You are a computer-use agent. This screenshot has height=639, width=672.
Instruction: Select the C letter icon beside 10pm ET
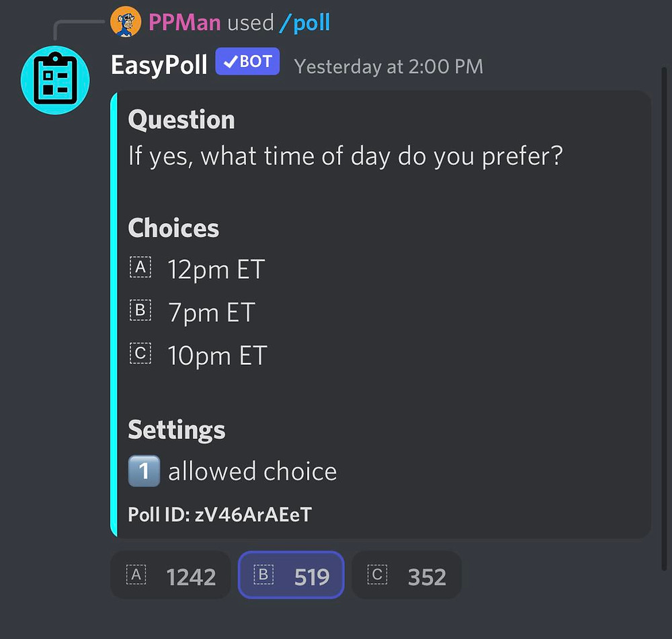(x=140, y=353)
